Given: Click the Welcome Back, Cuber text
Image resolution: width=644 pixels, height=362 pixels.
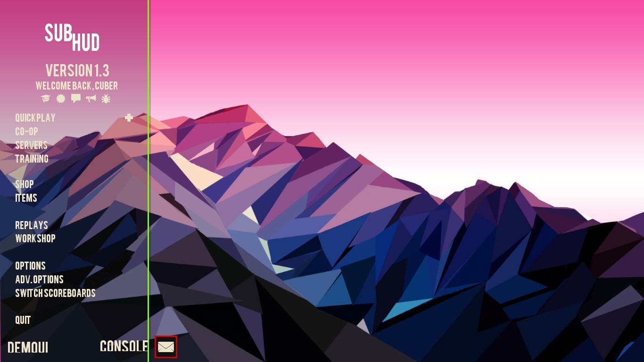Looking at the screenshot, I should [x=77, y=86].
